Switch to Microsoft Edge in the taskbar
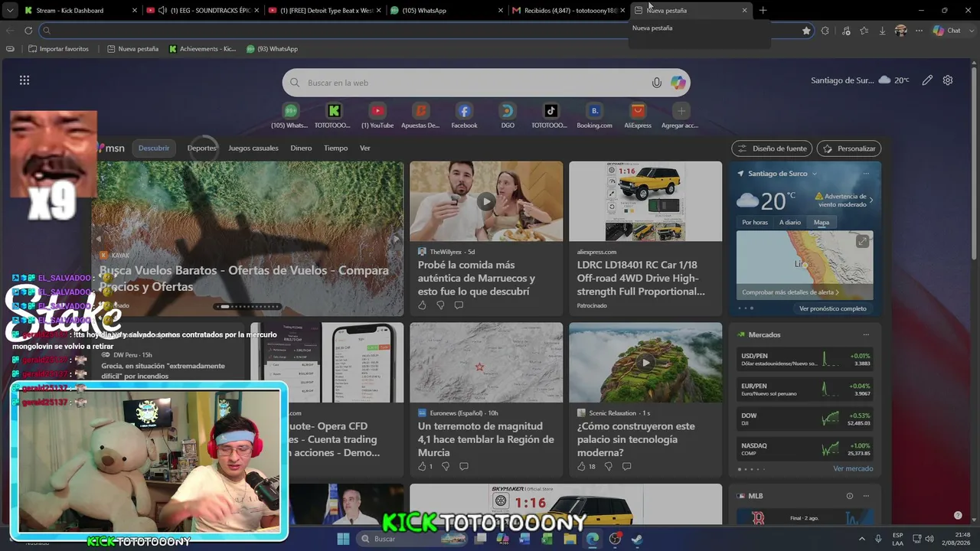 tap(593, 539)
